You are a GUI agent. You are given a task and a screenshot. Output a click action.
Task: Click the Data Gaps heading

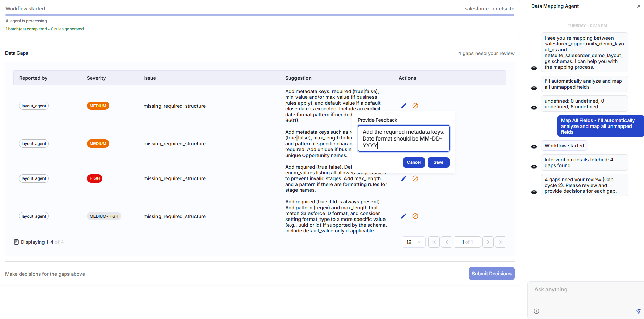coord(16,53)
